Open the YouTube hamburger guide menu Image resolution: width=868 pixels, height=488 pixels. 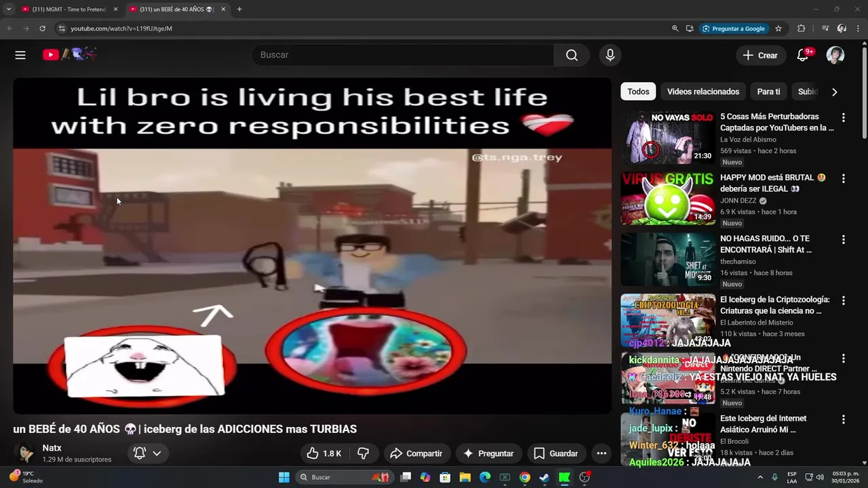(20, 55)
